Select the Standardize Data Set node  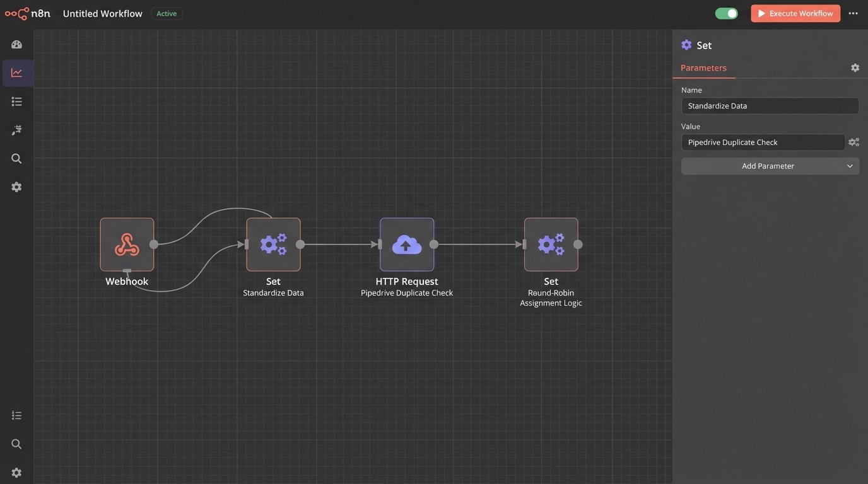click(x=273, y=245)
